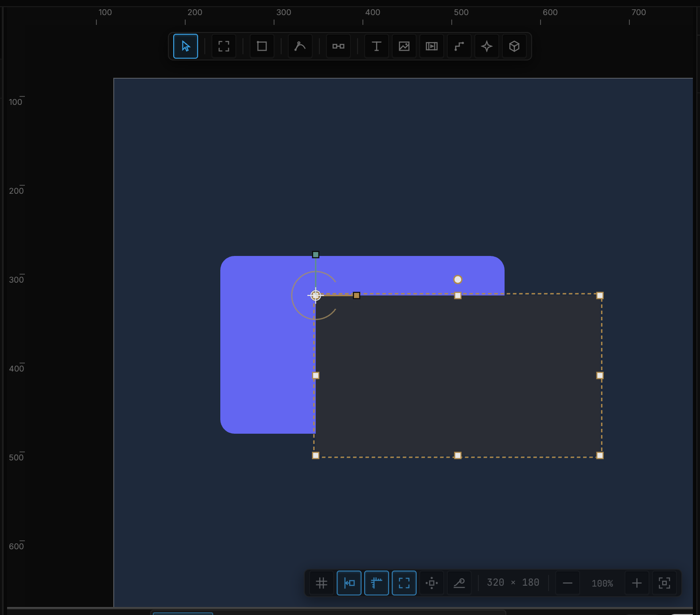
Task: Choose the frame tool with corner brackets
Action: pyautogui.click(x=224, y=46)
